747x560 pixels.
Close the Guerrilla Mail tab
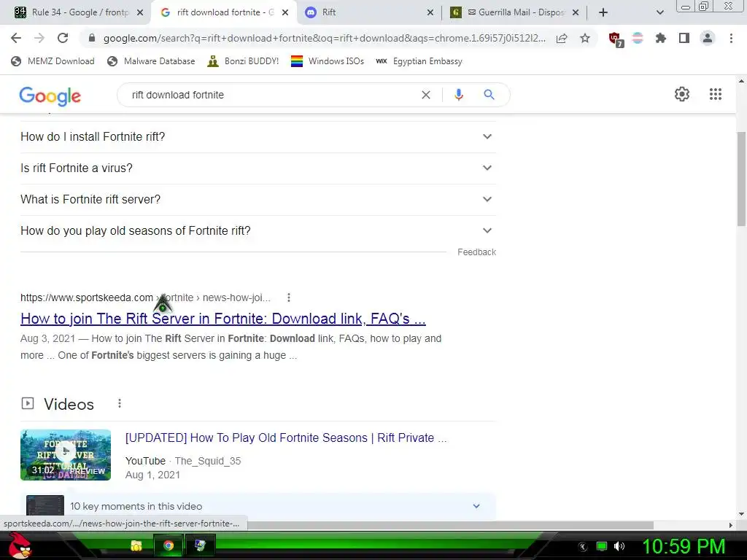(576, 12)
